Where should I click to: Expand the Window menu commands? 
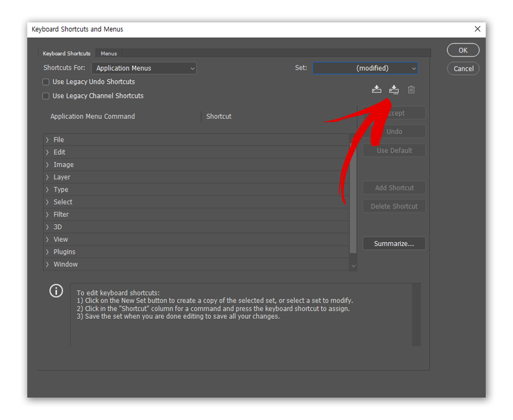point(47,264)
